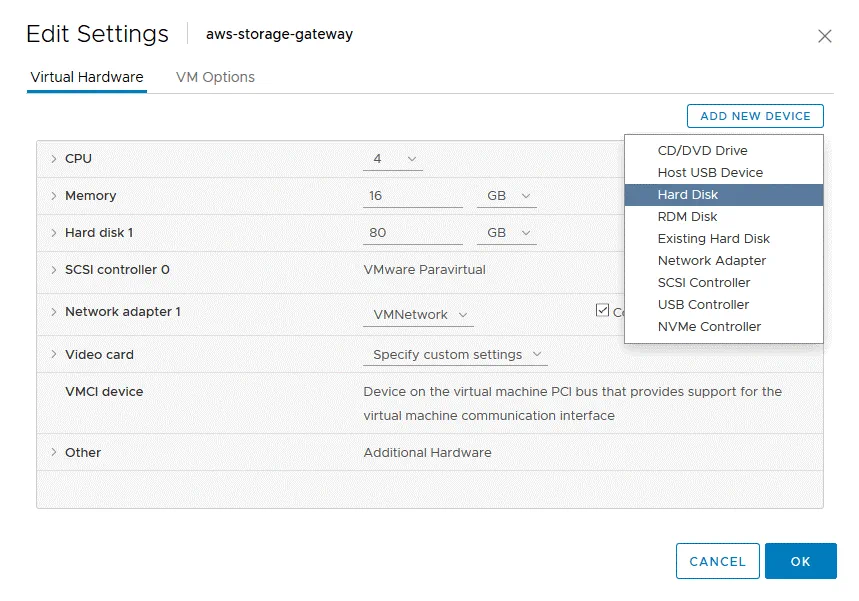Expand the Memory settings row
859x601 pixels.
click(x=54, y=196)
